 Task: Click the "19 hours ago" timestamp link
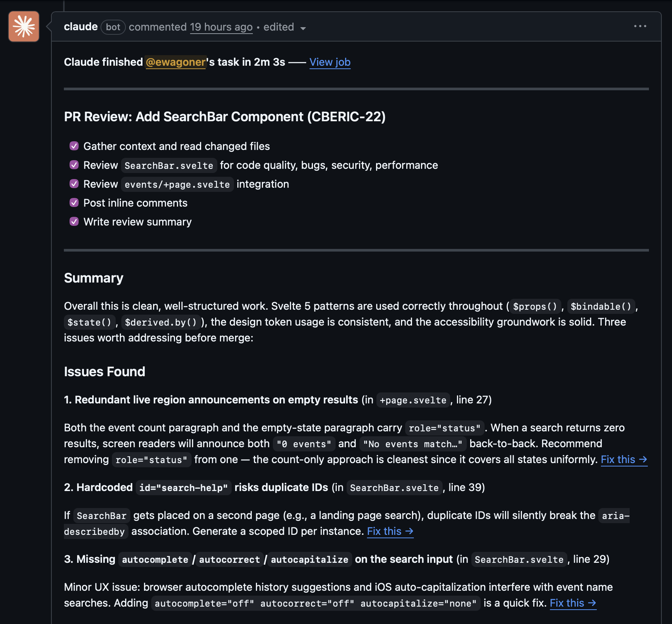click(221, 27)
